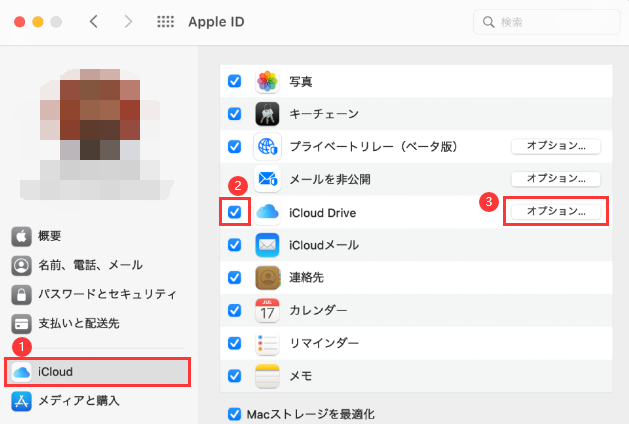
Task: Click the Calendar icon showing 17
Action: pyautogui.click(x=267, y=310)
